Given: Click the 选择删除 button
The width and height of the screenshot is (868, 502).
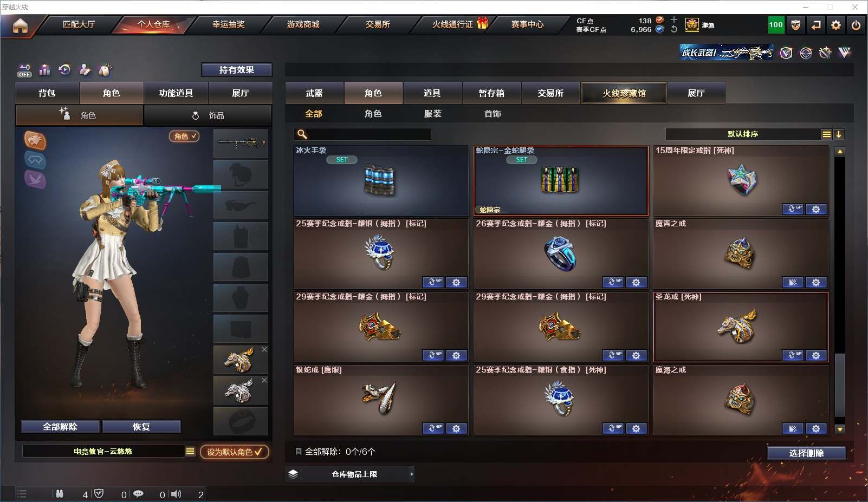Looking at the screenshot, I should [x=807, y=453].
